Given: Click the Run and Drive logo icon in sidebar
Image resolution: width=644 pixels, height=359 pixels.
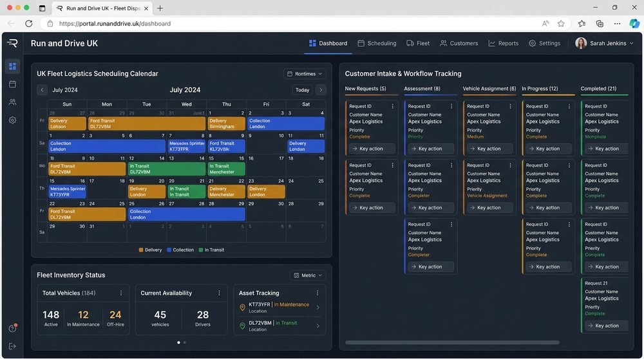Looking at the screenshot, I should pyautogui.click(x=12, y=43).
